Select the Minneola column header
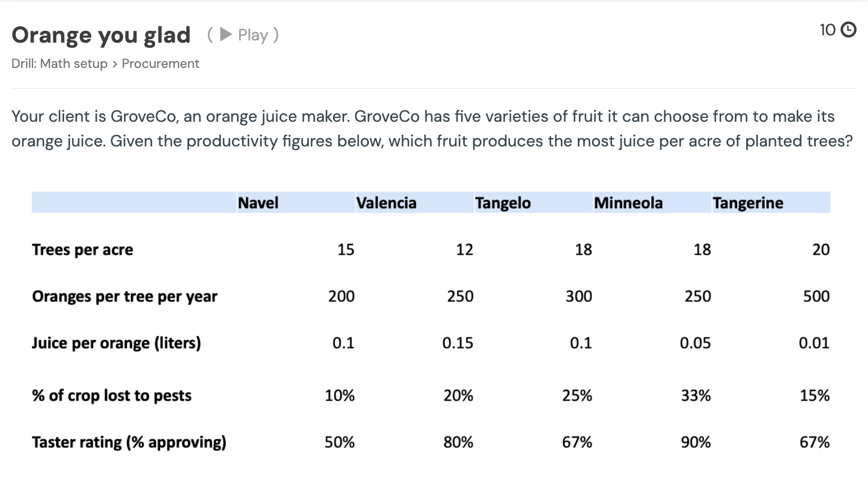The height and width of the screenshot is (496, 868). [628, 203]
